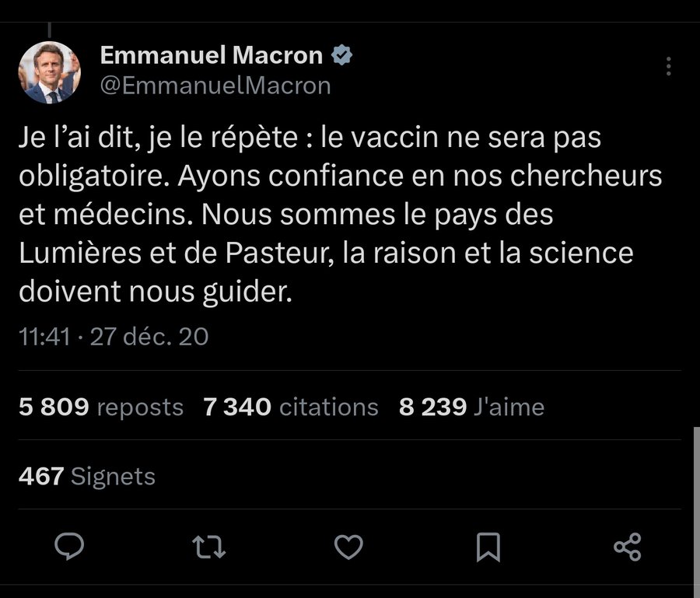The height and width of the screenshot is (598, 700).
Task: Open the @EmmanuelMacron handle link
Action: 215,86
